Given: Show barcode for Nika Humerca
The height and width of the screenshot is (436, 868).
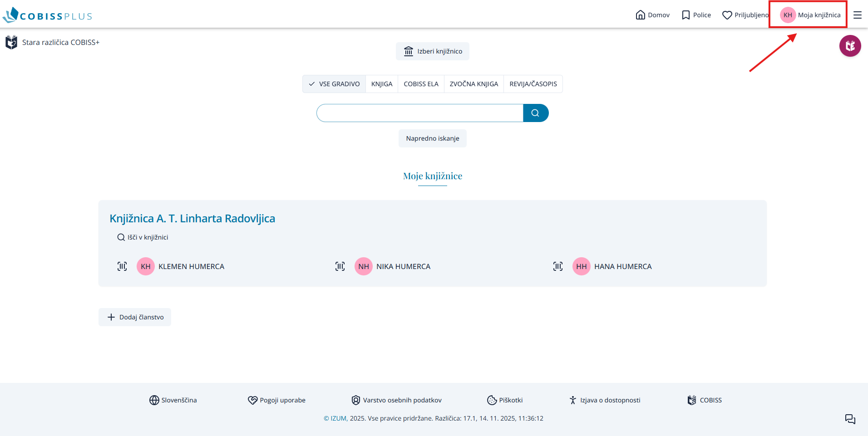Looking at the screenshot, I should (x=340, y=266).
